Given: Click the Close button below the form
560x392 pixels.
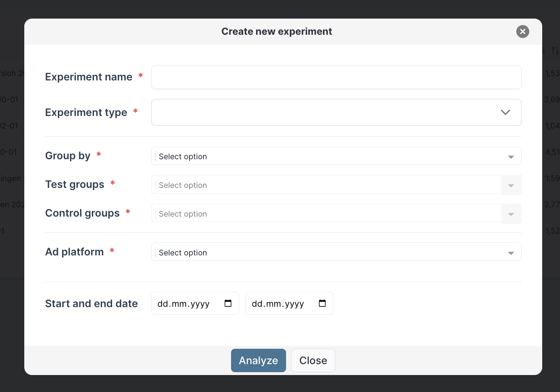Looking at the screenshot, I should [x=313, y=360].
